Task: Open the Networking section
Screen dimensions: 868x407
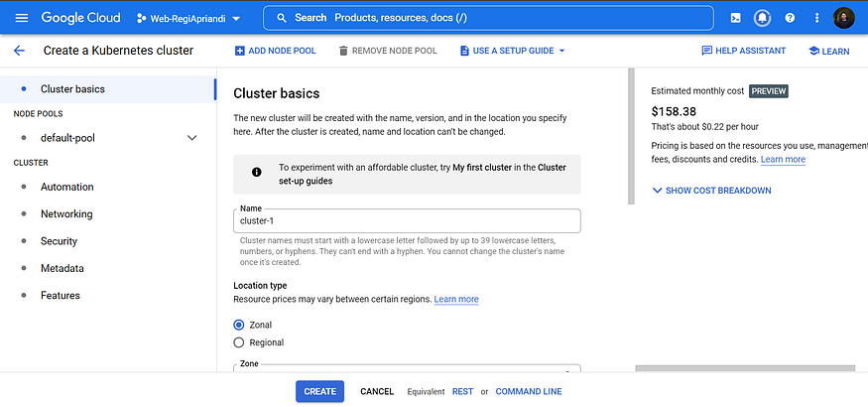Action: point(66,213)
